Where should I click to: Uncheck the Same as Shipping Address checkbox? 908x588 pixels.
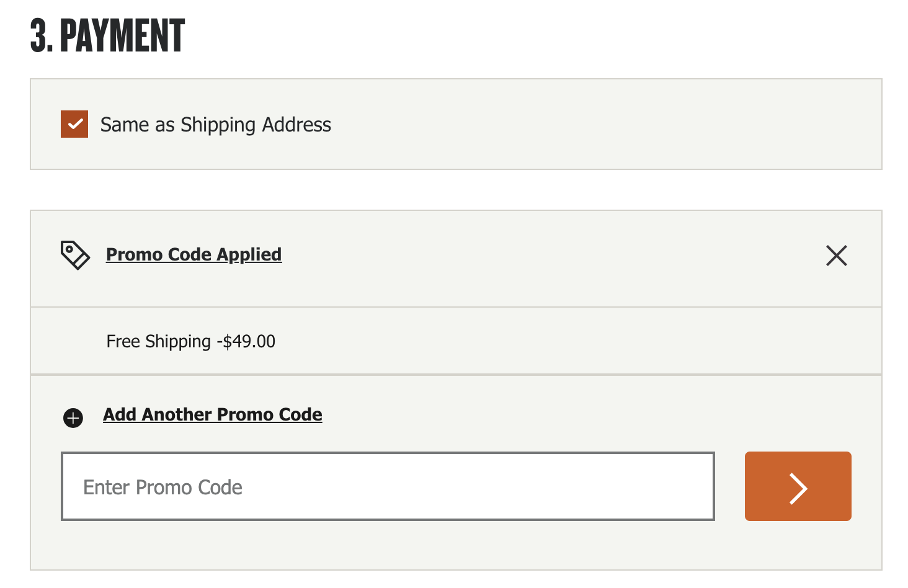74,124
